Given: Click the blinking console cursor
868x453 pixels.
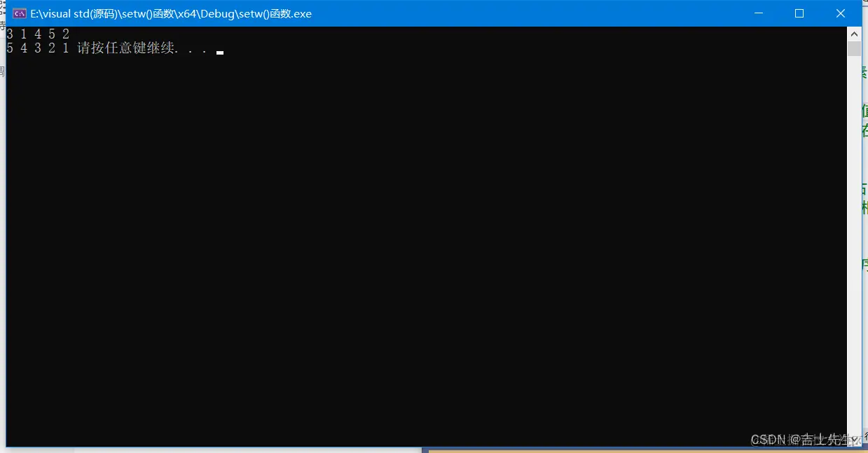Looking at the screenshot, I should pos(220,53).
